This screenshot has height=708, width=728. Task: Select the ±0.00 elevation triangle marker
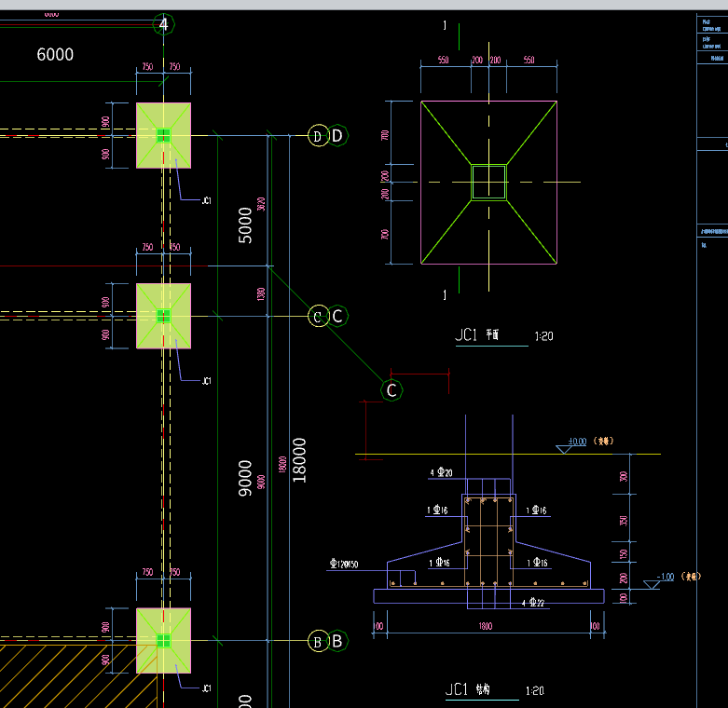coord(564,449)
